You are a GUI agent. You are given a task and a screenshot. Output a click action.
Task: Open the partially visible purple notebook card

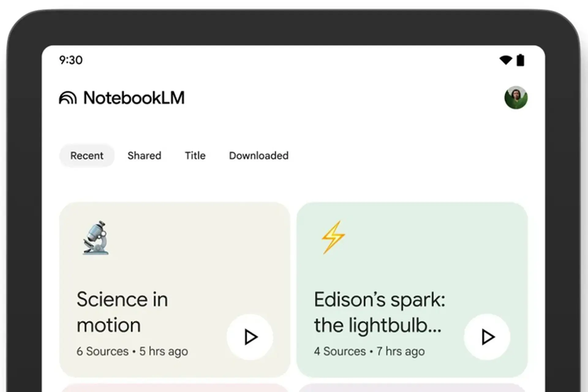tap(412, 388)
